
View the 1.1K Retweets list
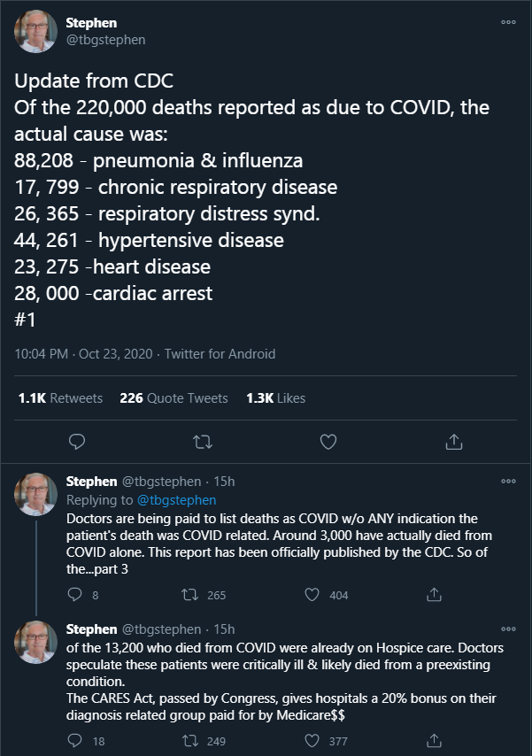pyautogui.click(x=60, y=398)
